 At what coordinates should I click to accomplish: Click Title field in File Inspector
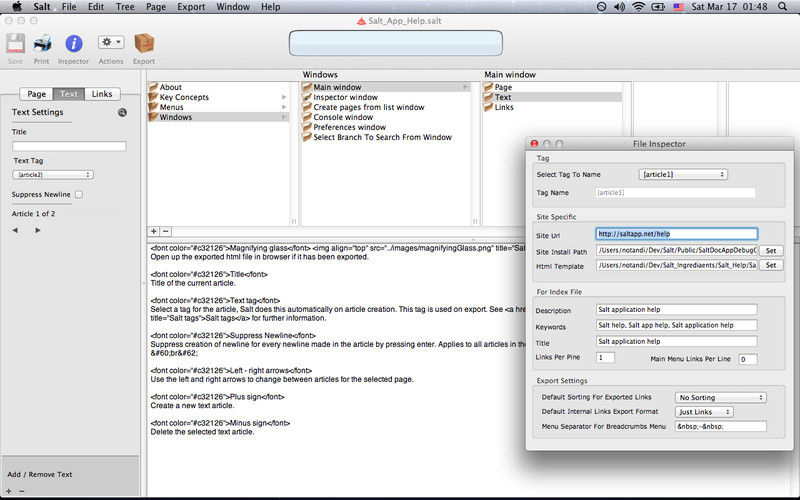pos(677,341)
